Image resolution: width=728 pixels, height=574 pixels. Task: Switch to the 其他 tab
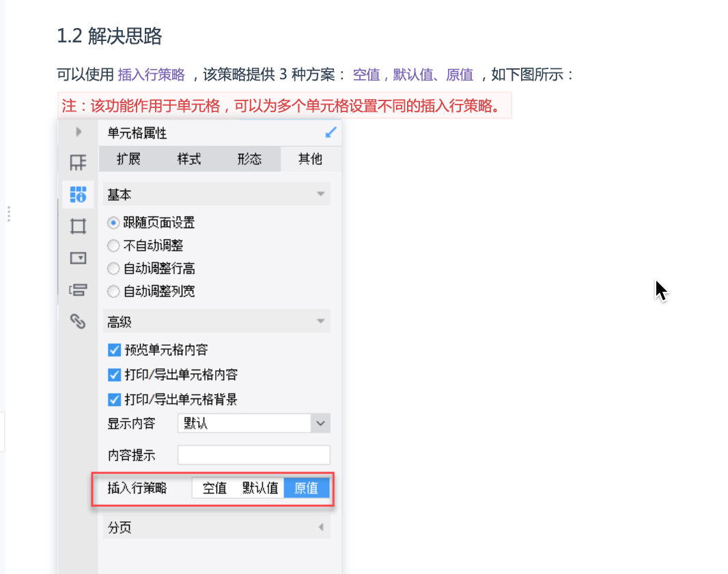[310, 159]
